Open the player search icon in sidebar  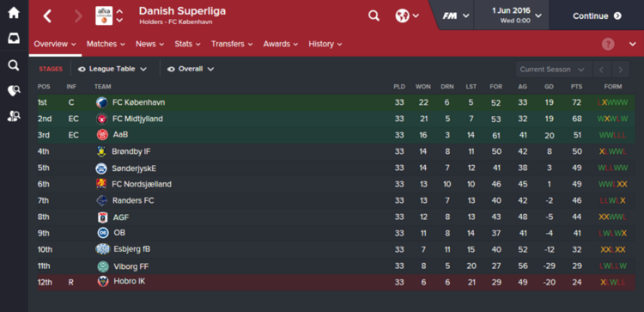point(14,117)
